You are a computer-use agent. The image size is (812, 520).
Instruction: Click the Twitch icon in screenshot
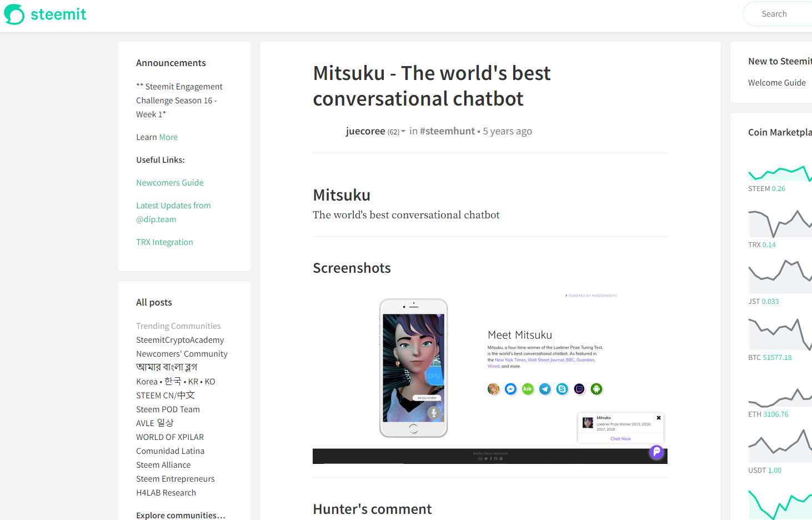(x=579, y=389)
